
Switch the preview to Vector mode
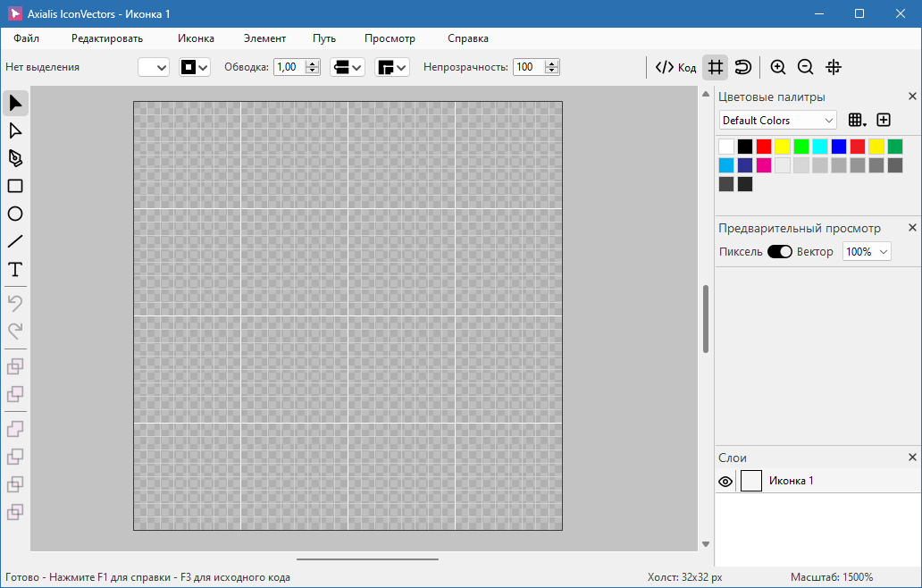pos(779,251)
